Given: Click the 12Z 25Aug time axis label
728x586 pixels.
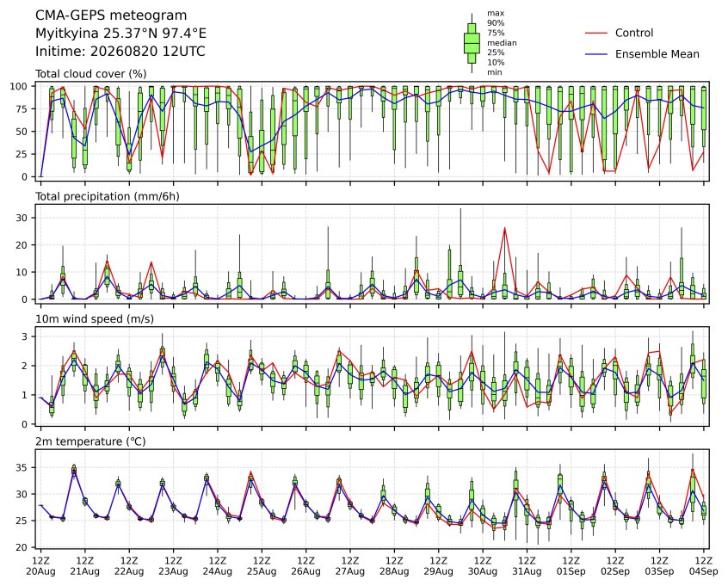Looking at the screenshot, I should click(262, 565).
